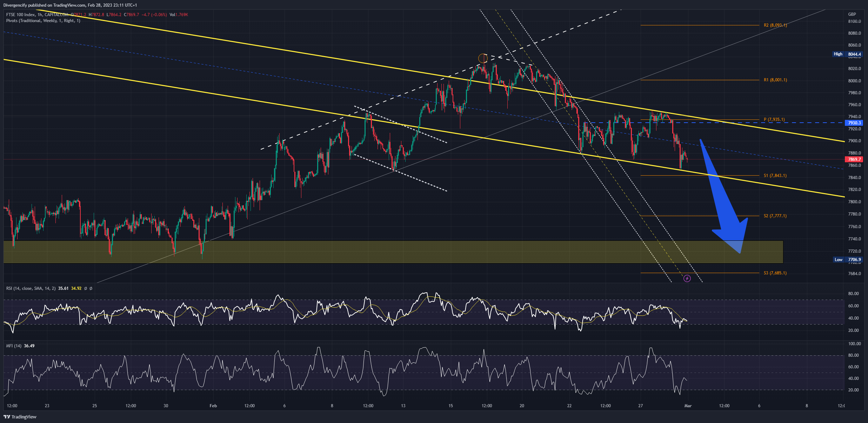Click the Vol 1.769K volume readout
The image size is (868, 423).
click(x=179, y=15)
